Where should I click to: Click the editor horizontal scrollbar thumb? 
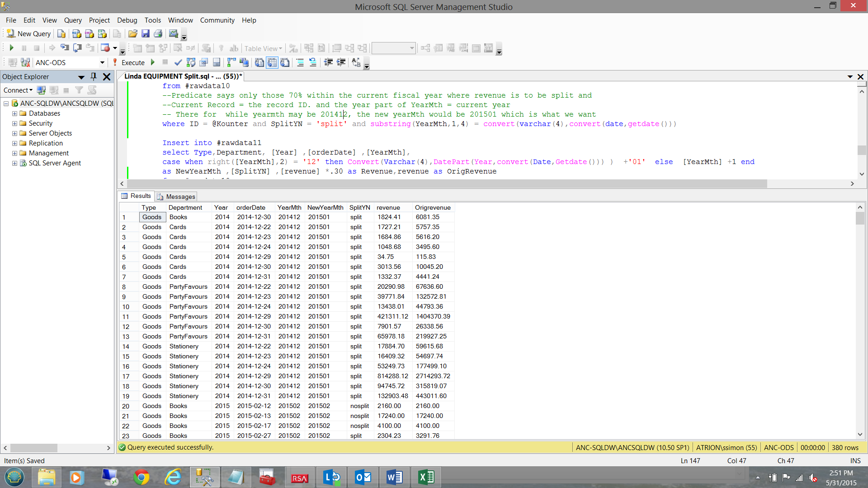tap(447, 184)
